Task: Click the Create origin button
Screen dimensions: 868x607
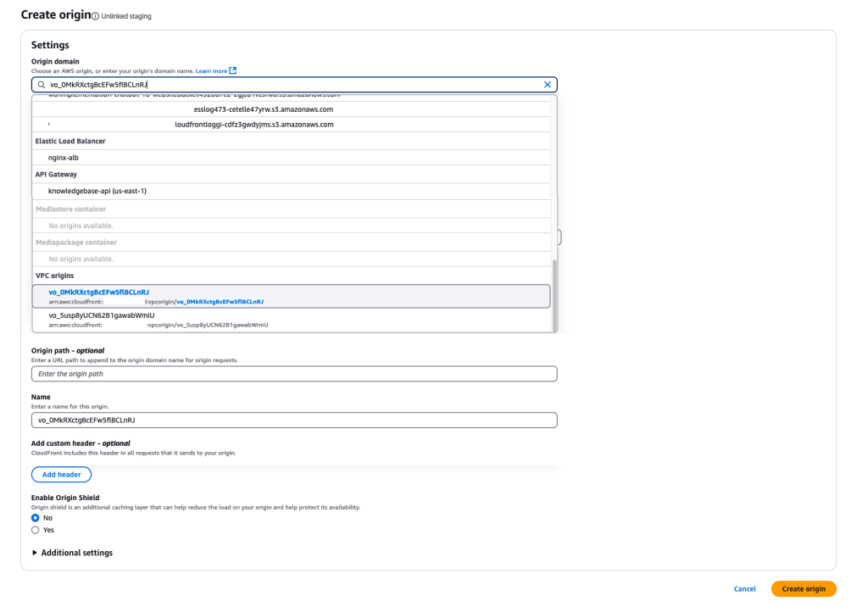Action: coord(803,588)
